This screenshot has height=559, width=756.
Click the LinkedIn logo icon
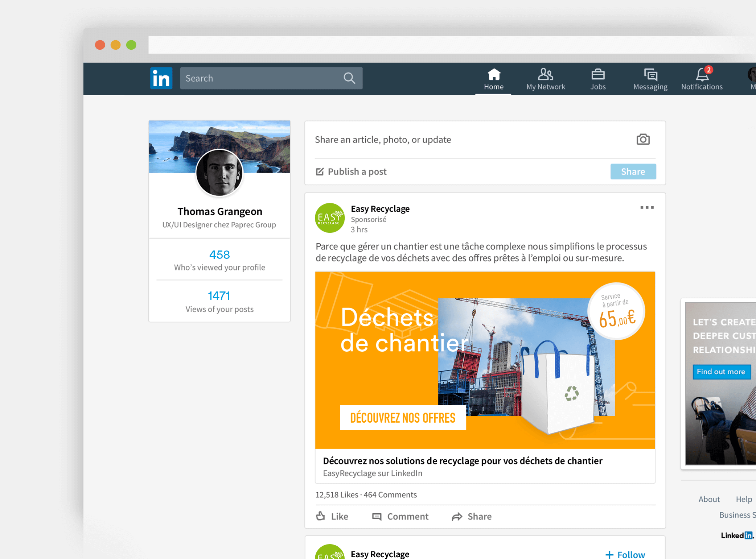(x=161, y=78)
